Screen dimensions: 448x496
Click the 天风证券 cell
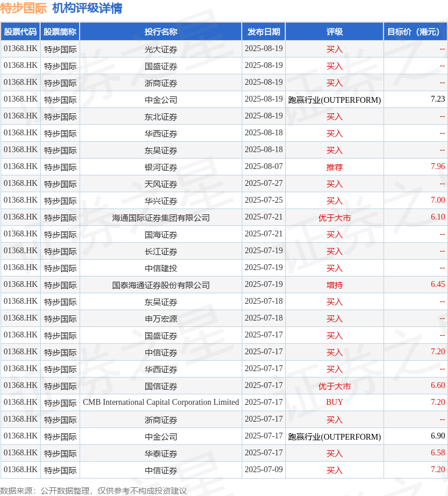(x=161, y=184)
